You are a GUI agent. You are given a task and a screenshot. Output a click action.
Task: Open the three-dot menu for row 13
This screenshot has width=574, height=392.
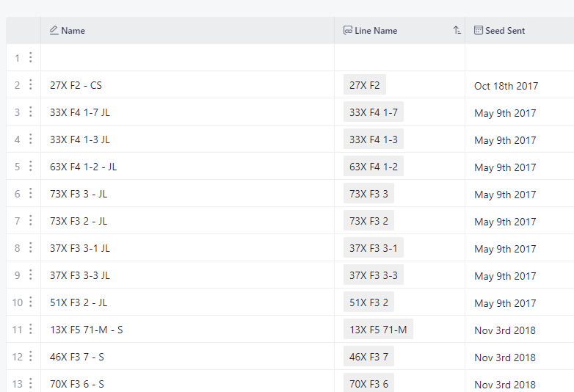coord(30,384)
